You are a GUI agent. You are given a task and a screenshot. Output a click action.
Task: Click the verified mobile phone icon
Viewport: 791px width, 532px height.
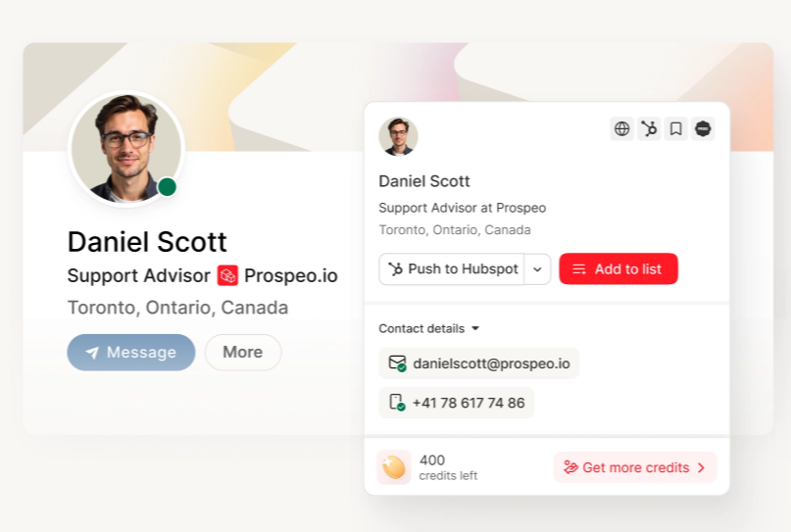[x=397, y=403]
